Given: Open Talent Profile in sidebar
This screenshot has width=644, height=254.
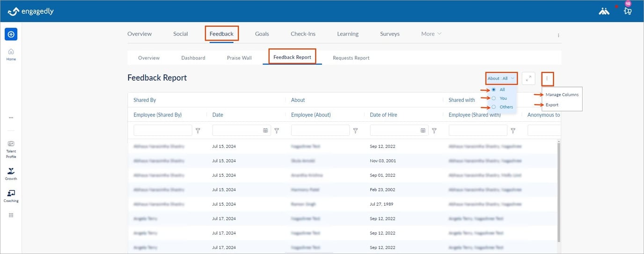Looking at the screenshot, I should point(11,149).
